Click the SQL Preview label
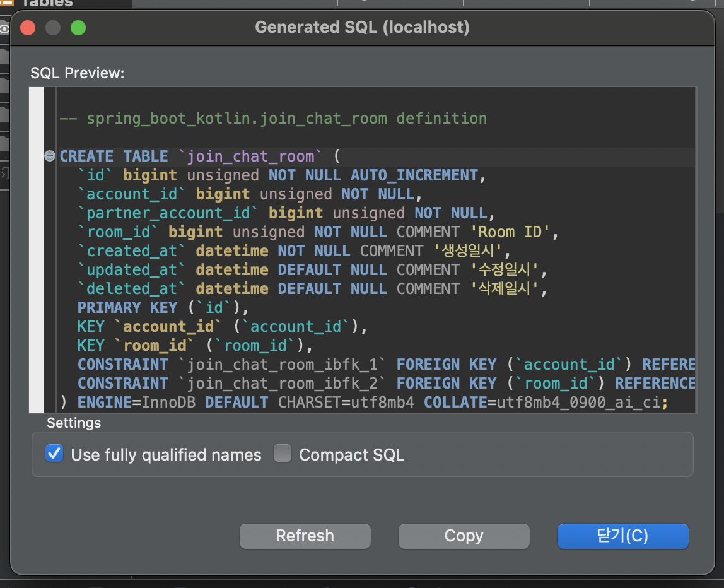This screenshot has height=588, width=724. [77, 73]
